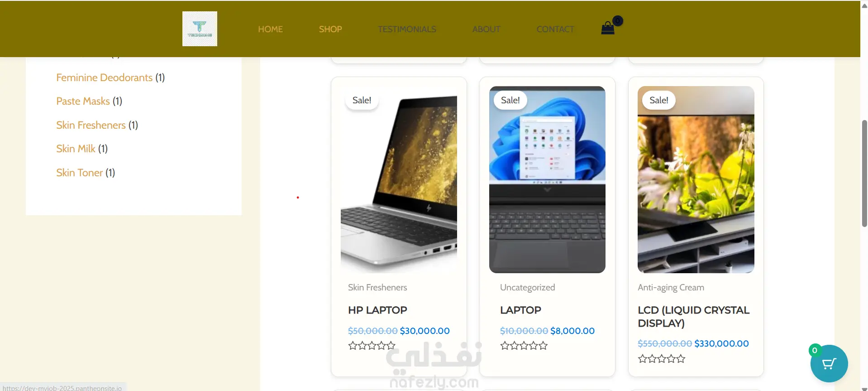Viewport: 868px width, 391px height.
Task: Filter by Feminine Deodorants category
Action: [104, 77]
